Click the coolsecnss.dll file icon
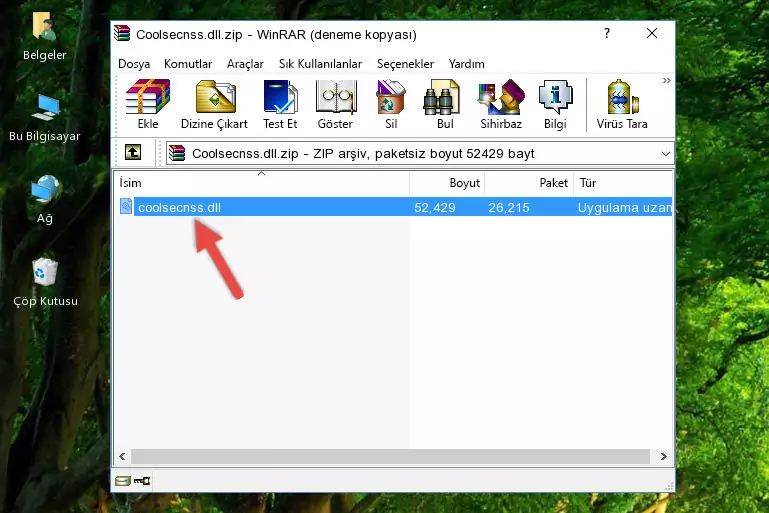The width and height of the screenshot is (769, 513). 126,206
